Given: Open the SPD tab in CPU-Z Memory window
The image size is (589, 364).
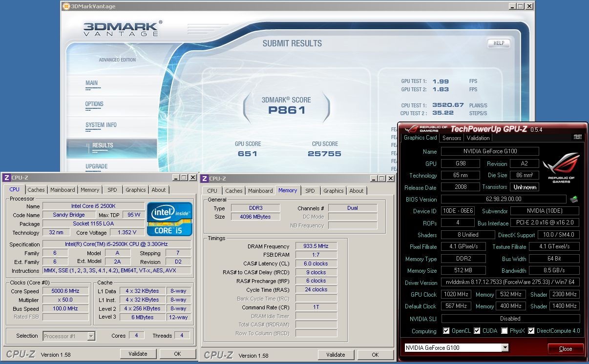Looking at the screenshot, I should pyautogui.click(x=310, y=191).
